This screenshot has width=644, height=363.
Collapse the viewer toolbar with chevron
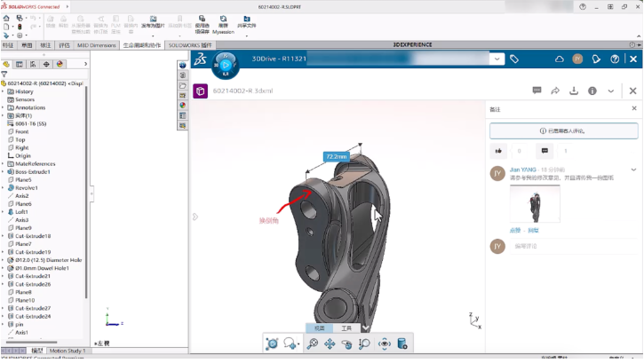coord(366,327)
